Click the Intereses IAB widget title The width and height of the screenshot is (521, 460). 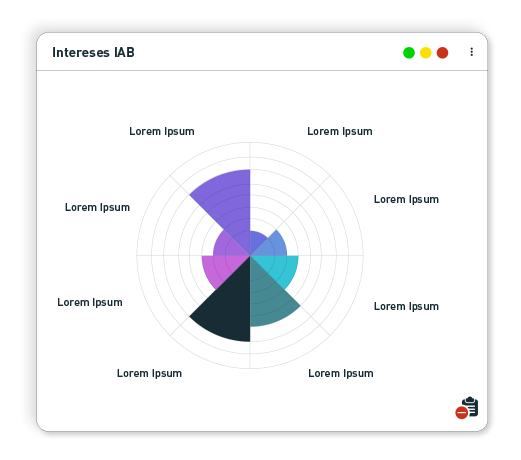click(x=93, y=53)
